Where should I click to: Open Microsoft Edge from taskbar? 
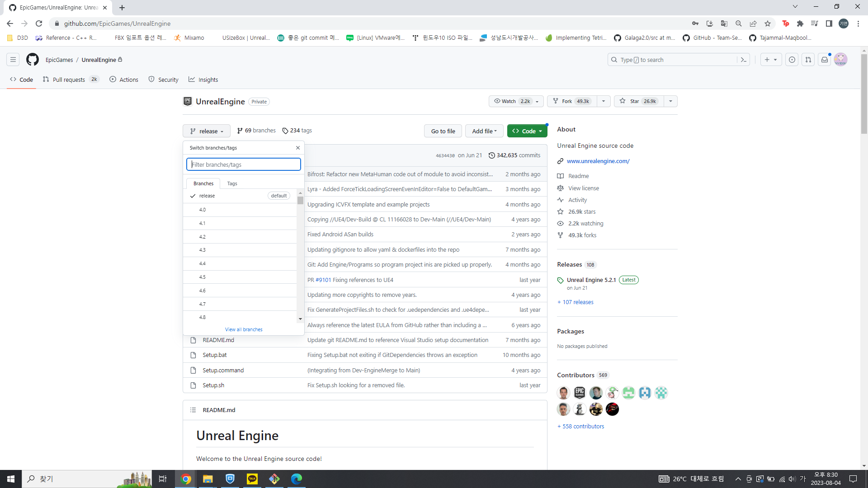coord(297,479)
